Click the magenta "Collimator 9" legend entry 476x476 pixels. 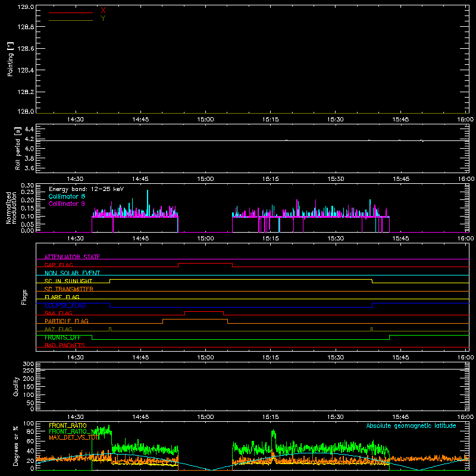pos(67,203)
